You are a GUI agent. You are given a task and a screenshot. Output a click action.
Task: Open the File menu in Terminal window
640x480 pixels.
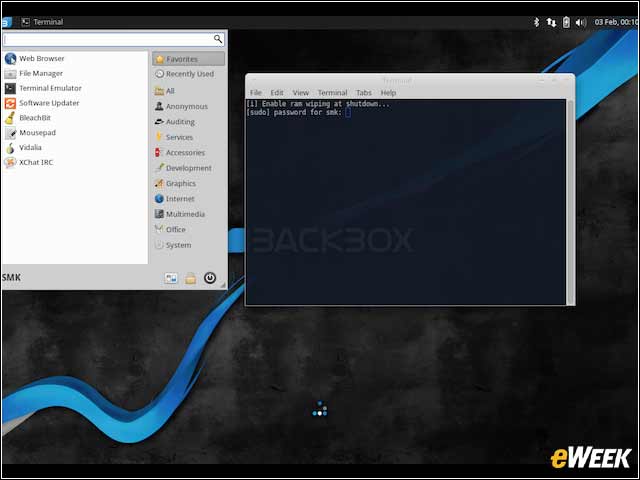tap(256, 93)
